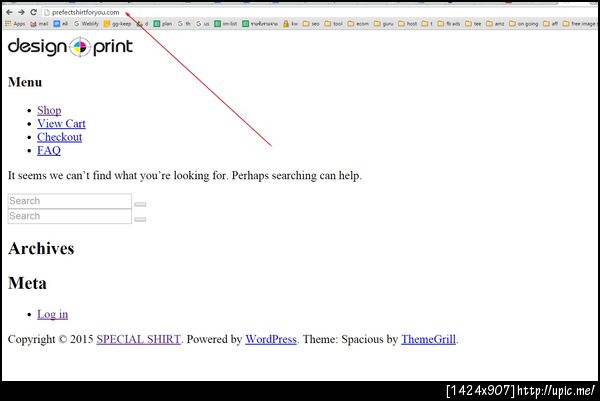Viewport: 600px width, 401px height.
Task: Expand the seo bookmarks folder
Action: (x=311, y=24)
